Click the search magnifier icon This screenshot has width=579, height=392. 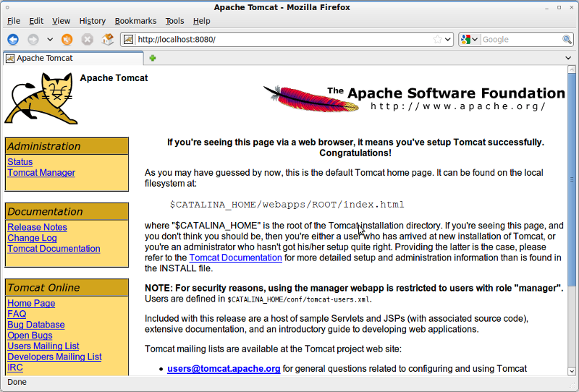click(x=567, y=39)
